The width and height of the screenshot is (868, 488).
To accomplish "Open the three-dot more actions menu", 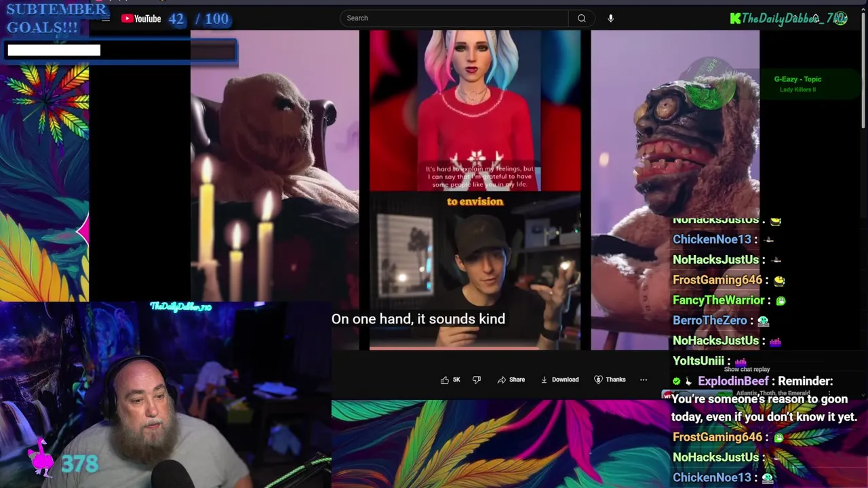I will [644, 380].
